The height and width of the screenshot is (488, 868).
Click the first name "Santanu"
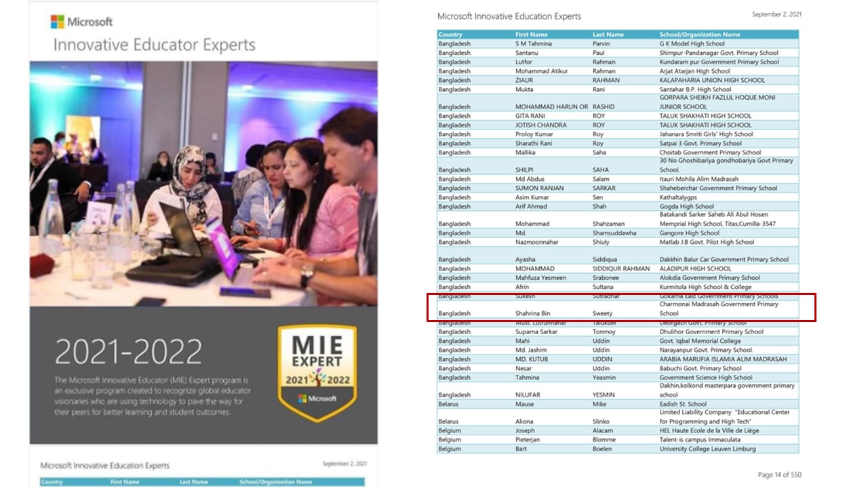(x=527, y=53)
